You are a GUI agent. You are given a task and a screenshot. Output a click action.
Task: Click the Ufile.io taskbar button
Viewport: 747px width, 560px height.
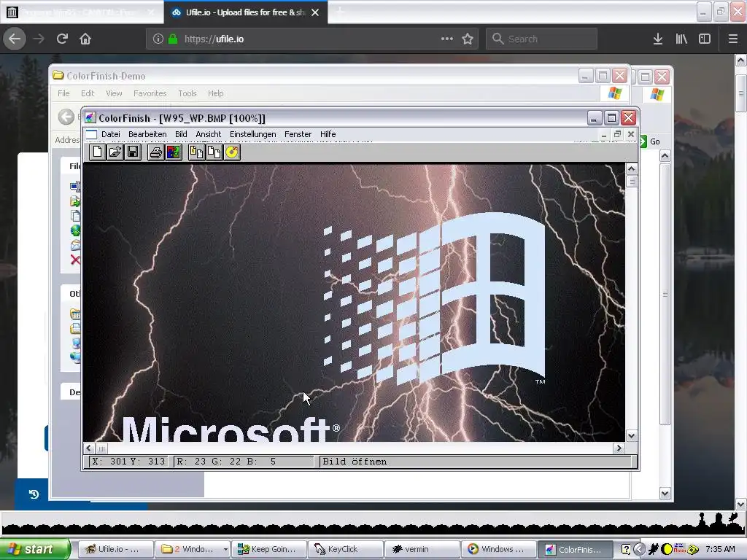click(x=116, y=549)
